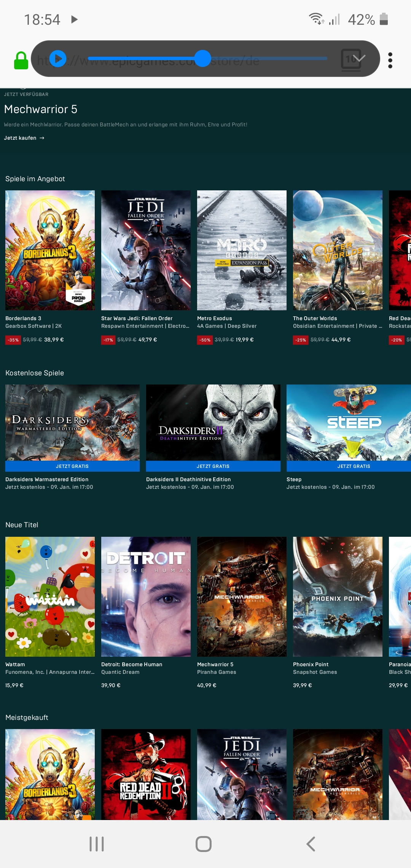Image resolution: width=411 pixels, height=868 pixels.
Task: Open Wattam cover in Neue Titel
Action: [x=50, y=597]
